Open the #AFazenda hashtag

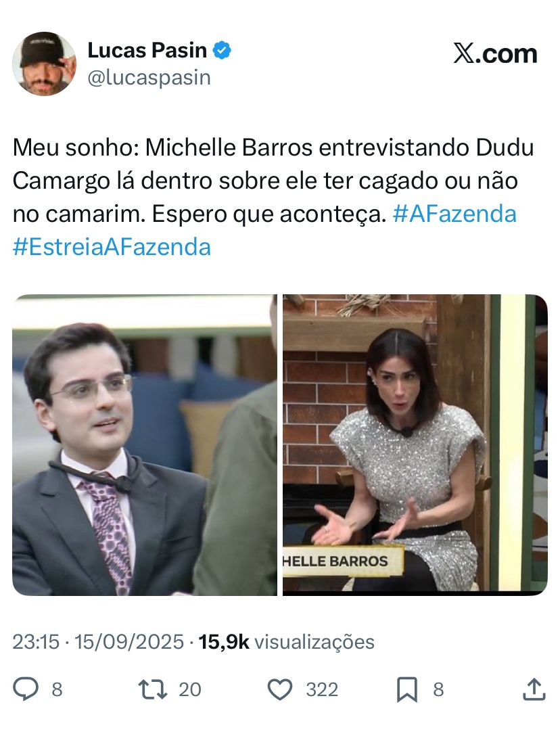coord(454,214)
